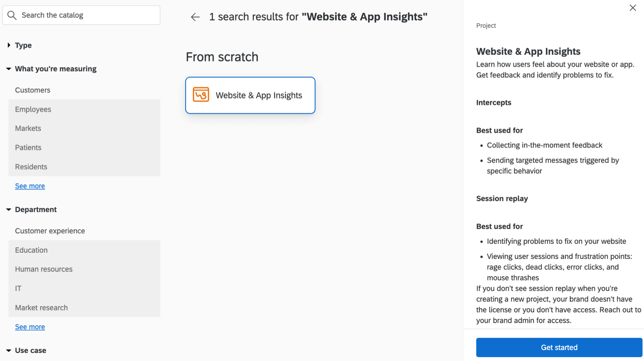Viewport: 644px width, 361px height.
Task: Click Get started for Website & App Insights
Action: click(x=559, y=347)
